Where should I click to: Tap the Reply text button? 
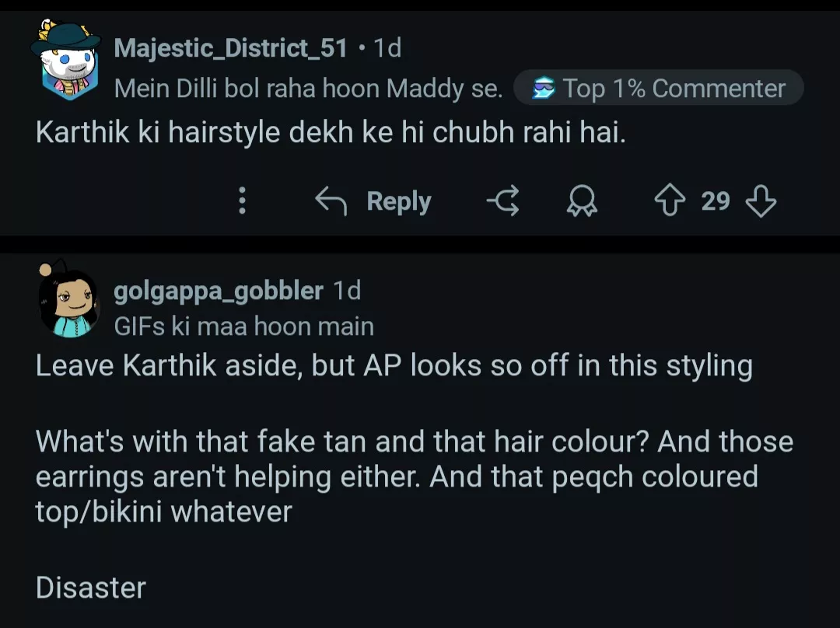coord(398,201)
